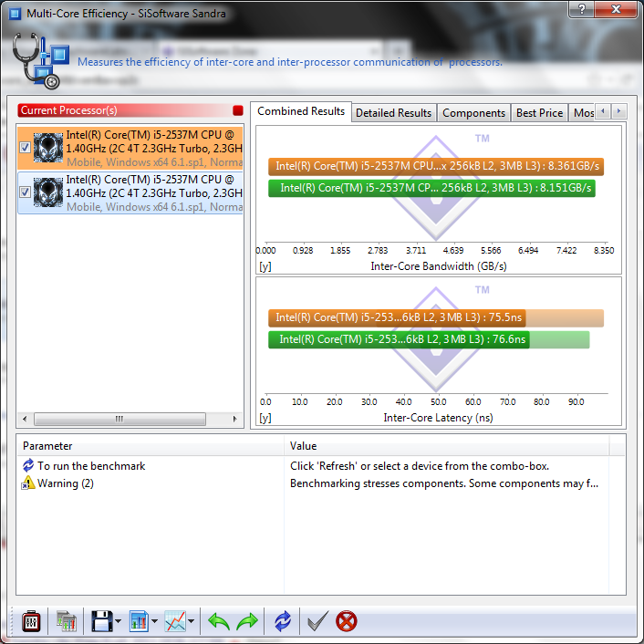Open the Detailed Results tab
Image resolution: width=644 pixels, height=644 pixels.
coord(393,113)
